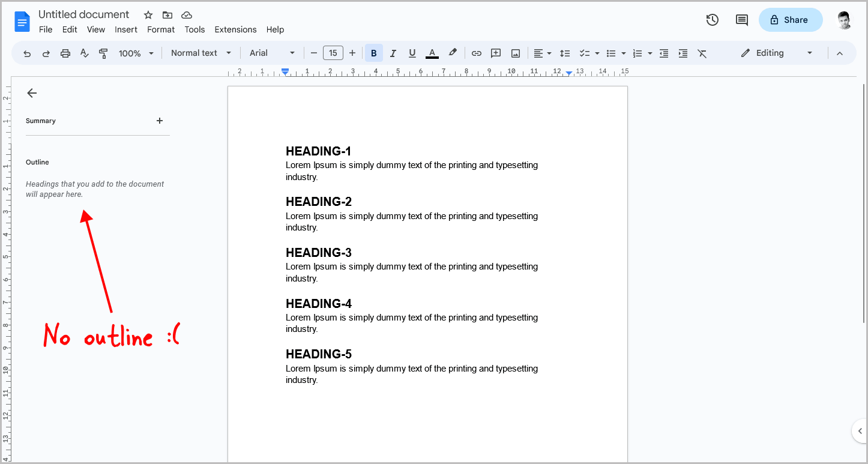Open the Tools menu
The height and width of the screenshot is (464, 868).
coord(194,29)
